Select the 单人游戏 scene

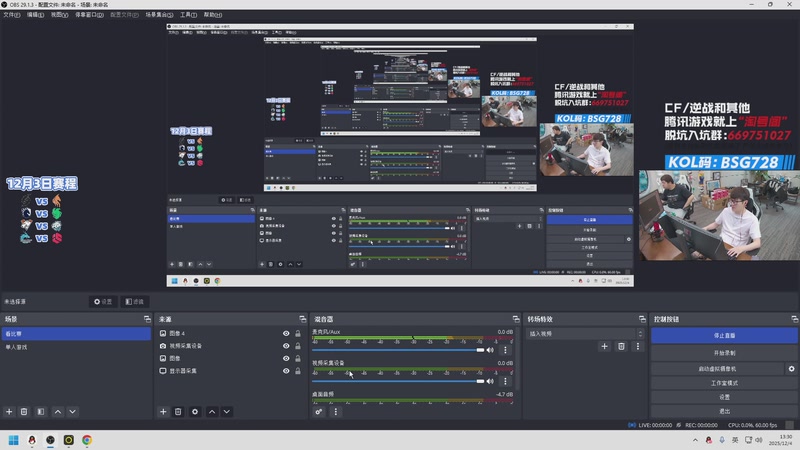click(76, 347)
